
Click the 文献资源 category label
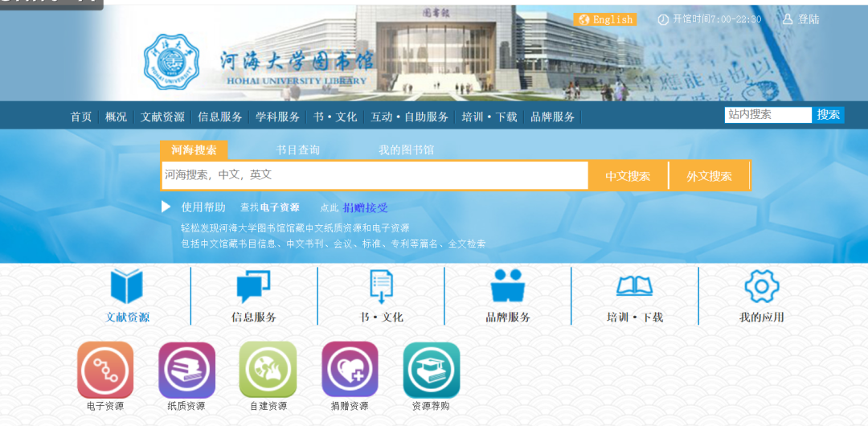(127, 317)
